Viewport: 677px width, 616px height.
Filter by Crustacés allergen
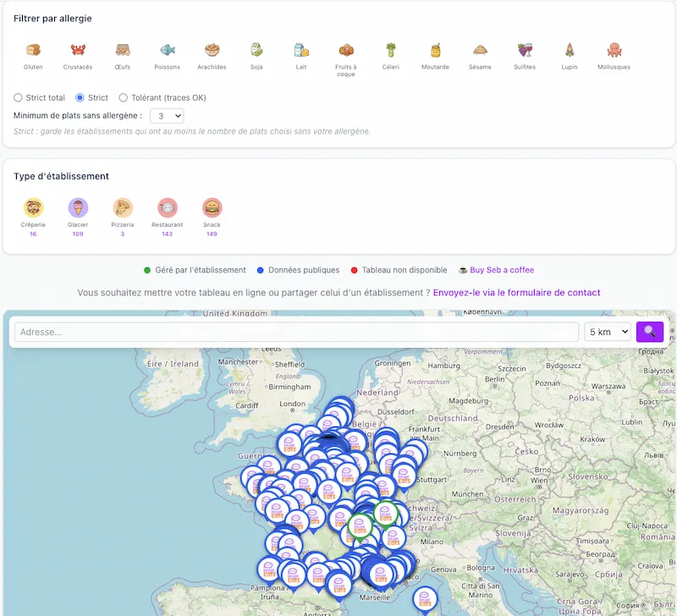[x=79, y=48]
